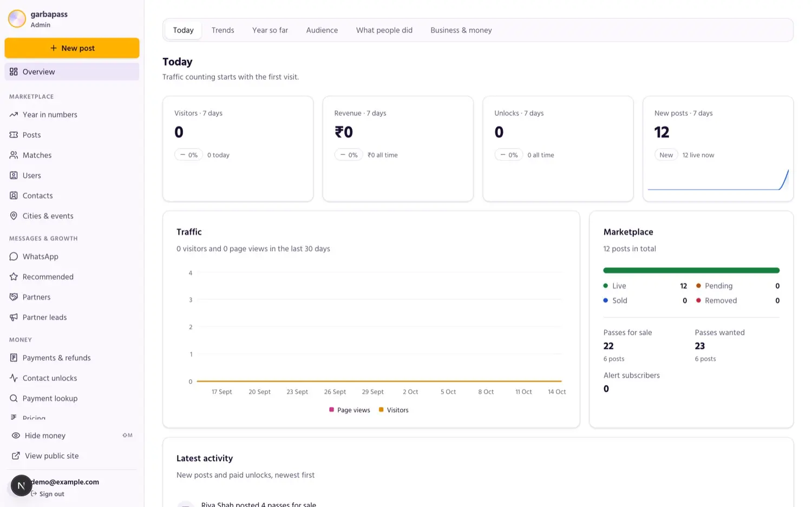Click the Contacts icon in the sidebar
This screenshot has width=812, height=507.
(14, 195)
